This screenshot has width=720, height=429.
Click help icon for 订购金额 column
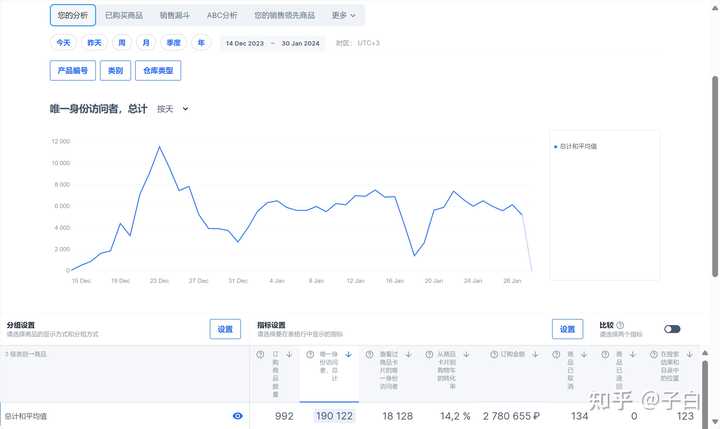(x=493, y=354)
